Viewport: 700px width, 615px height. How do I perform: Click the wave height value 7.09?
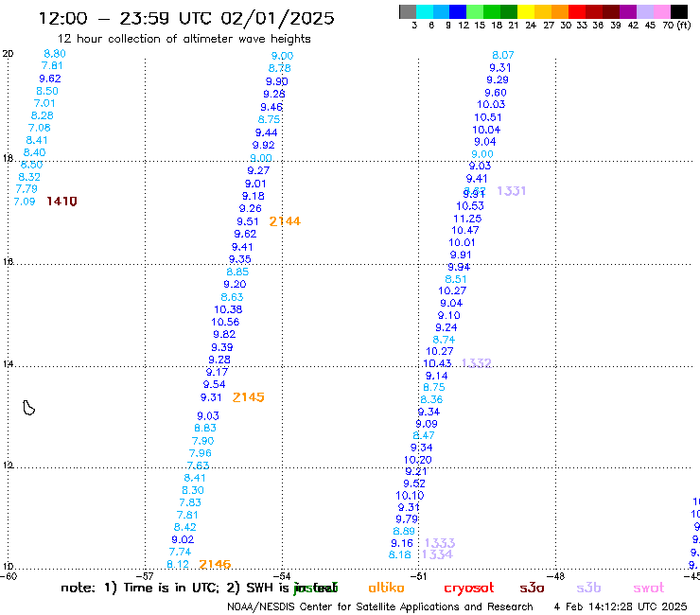click(x=24, y=202)
